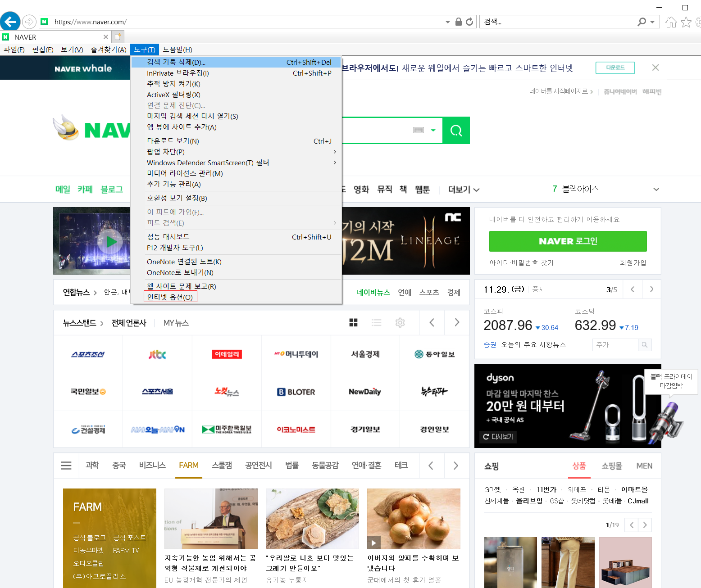Expand the address bar dropdown arrow

point(447,22)
